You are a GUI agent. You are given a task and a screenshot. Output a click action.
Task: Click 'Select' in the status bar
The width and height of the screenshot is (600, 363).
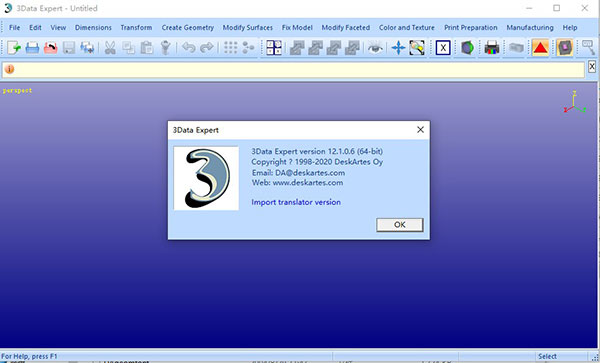tap(547, 356)
